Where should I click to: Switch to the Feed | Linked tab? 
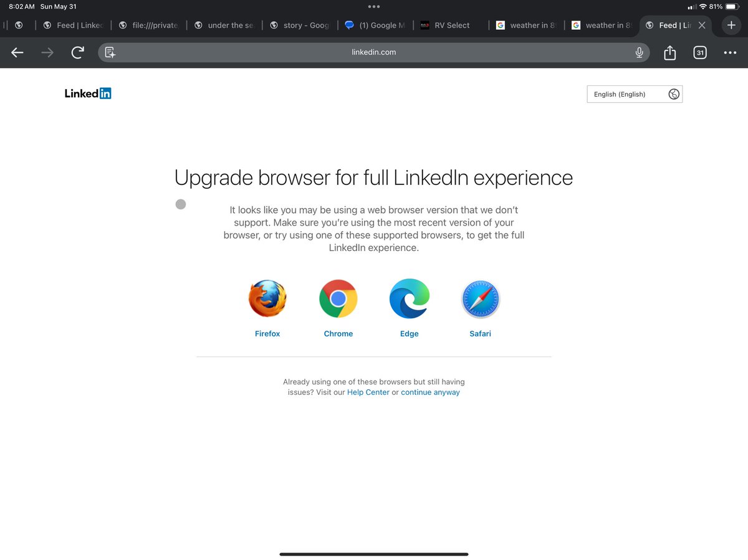pos(73,26)
